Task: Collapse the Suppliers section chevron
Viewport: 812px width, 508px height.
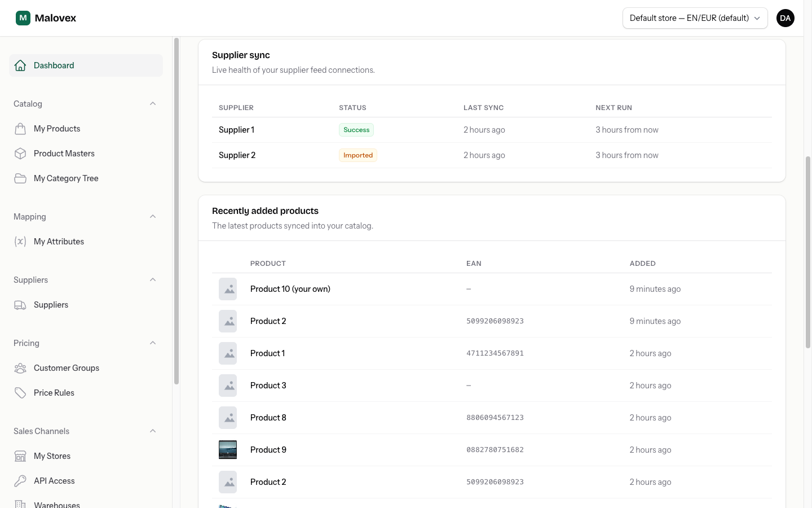Action: (153, 280)
